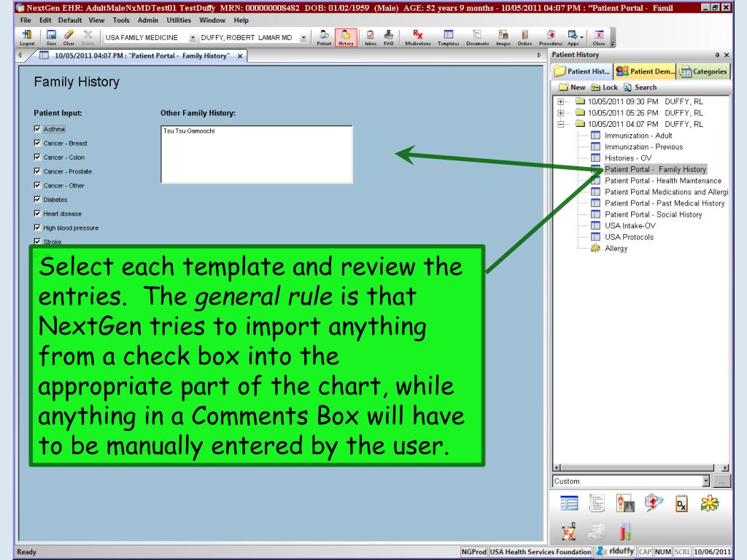Click the Lock key icon button
Viewport: 747px width, 560px height.
click(604, 87)
